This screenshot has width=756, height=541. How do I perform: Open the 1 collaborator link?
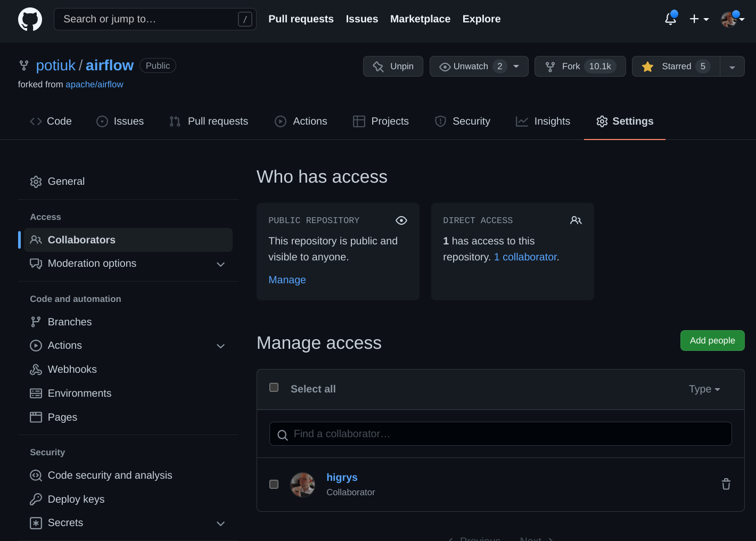(525, 257)
